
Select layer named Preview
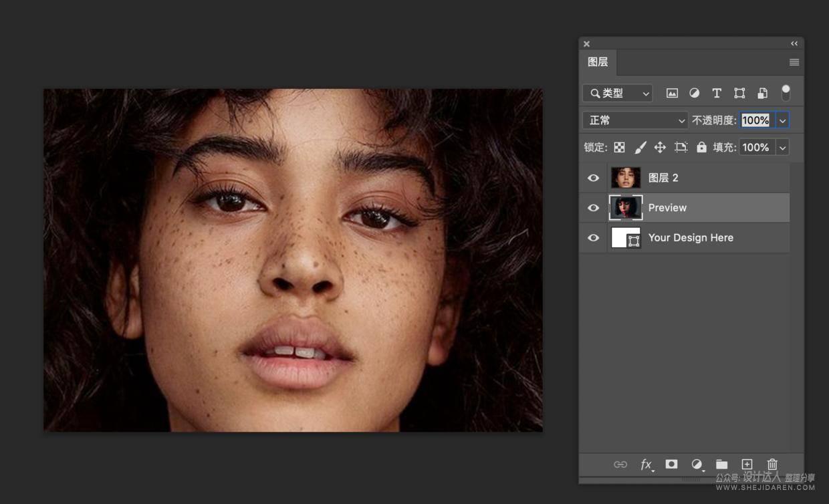(667, 208)
